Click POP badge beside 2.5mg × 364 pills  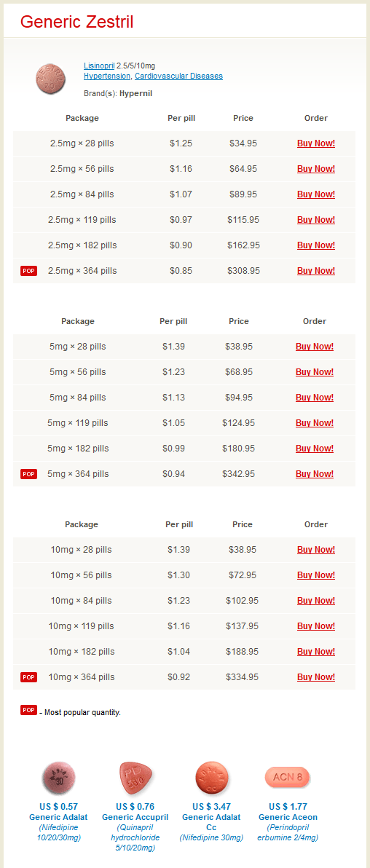29,271
